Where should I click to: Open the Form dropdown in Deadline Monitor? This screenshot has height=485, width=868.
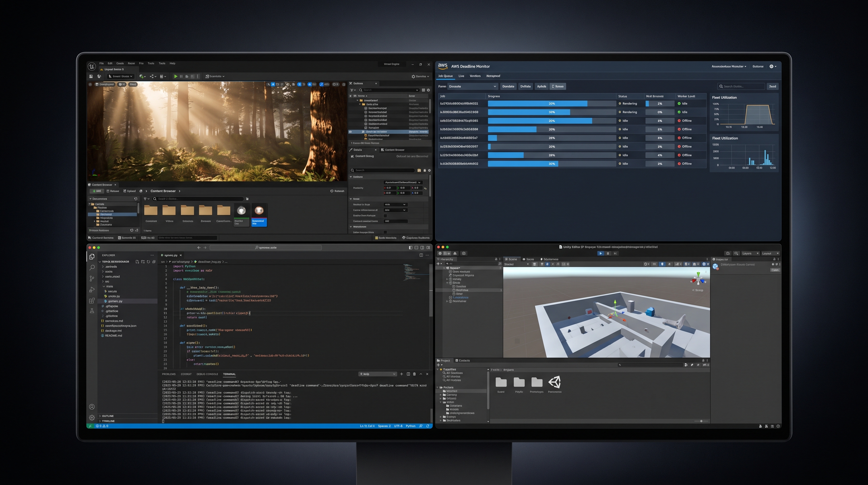(x=472, y=86)
